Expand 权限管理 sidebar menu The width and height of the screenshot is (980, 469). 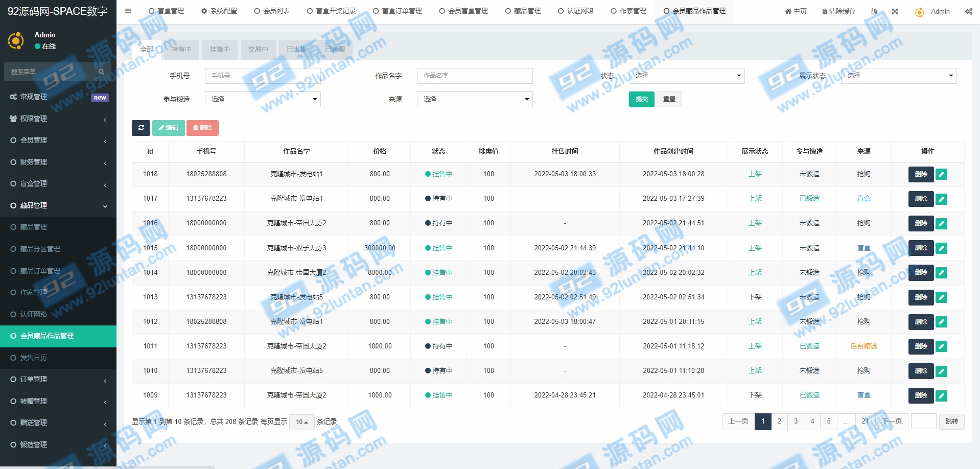58,119
